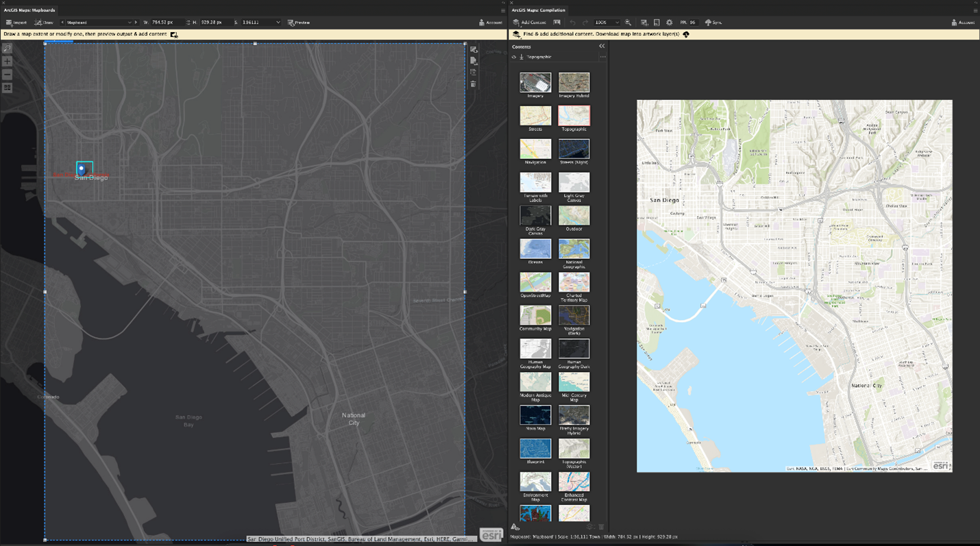Screen dimensions: 980x546
Task: Open the Topographic layer options ellipsis
Action: point(602,57)
